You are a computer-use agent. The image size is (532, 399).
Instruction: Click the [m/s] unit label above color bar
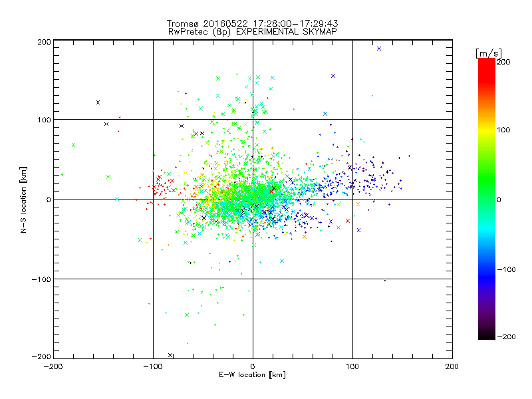pyautogui.click(x=489, y=53)
